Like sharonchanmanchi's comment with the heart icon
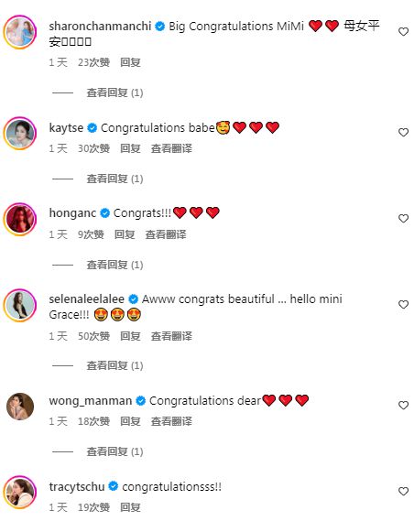This screenshot has width=414, height=532. click(x=403, y=31)
